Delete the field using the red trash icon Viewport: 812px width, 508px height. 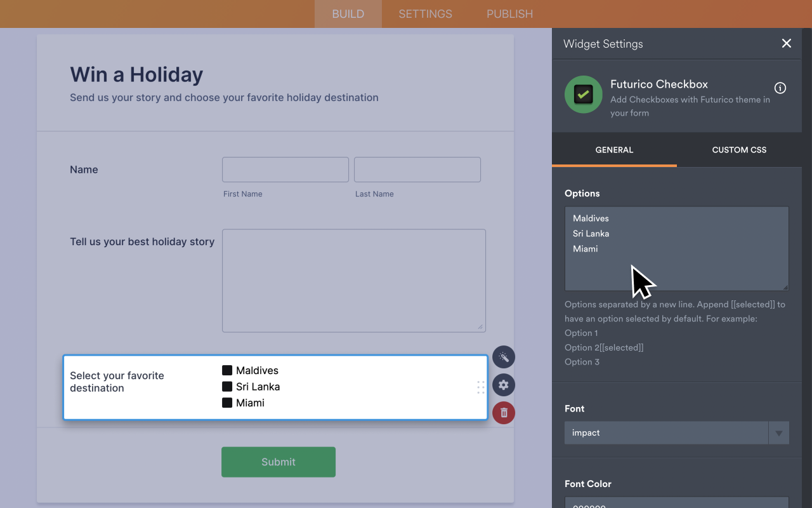click(x=503, y=412)
